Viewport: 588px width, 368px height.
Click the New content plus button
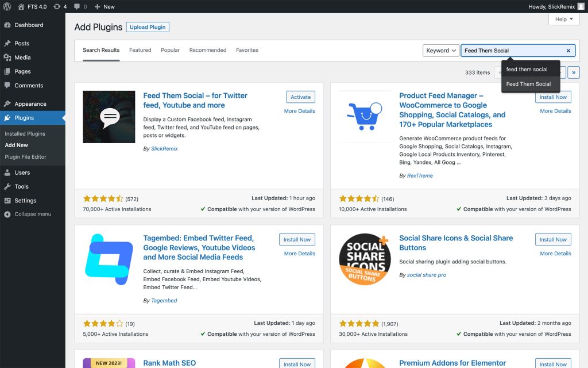(105, 6)
